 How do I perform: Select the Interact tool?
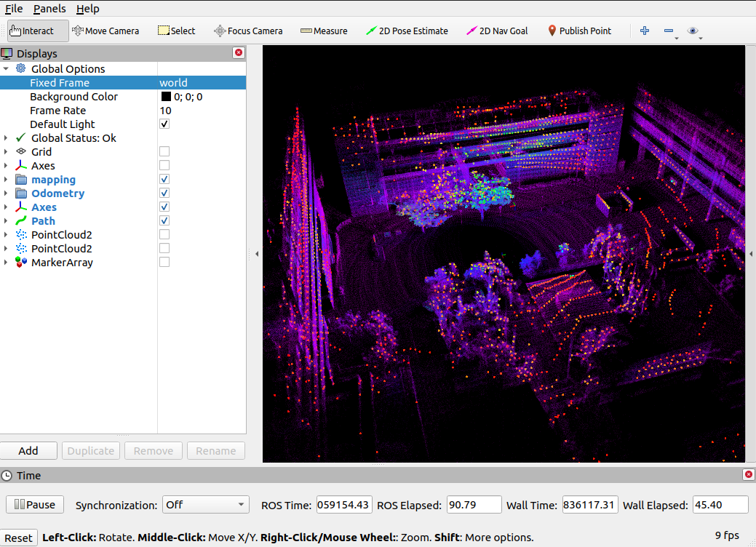click(38, 31)
